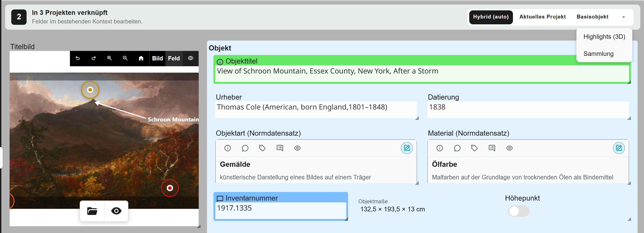This screenshot has height=233, width=644.
Task: Click info icon in Material card
Action: [x=440, y=148]
